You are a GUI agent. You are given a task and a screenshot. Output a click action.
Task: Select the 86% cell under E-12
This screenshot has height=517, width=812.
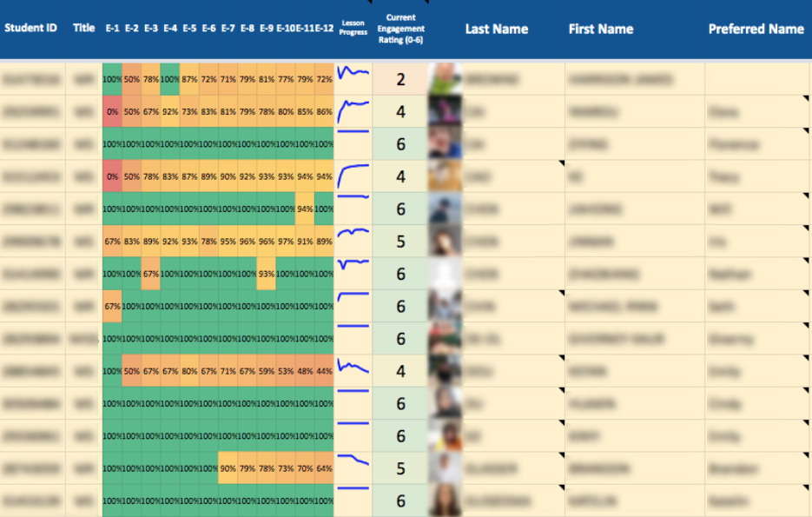point(324,111)
